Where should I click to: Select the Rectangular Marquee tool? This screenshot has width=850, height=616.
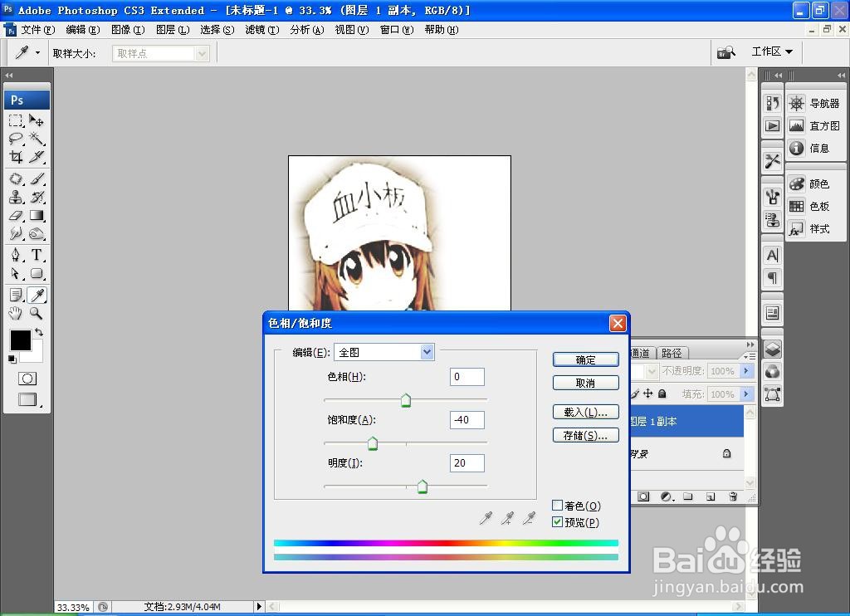16,120
